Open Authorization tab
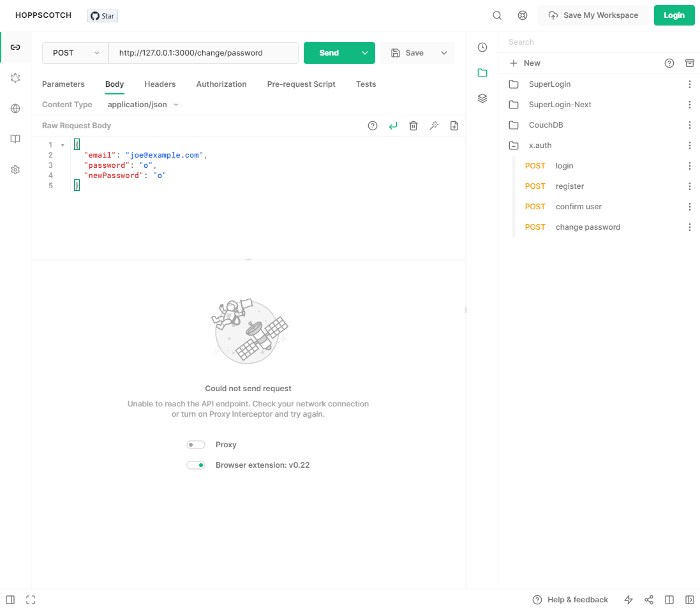Screen dimensions: 700x610 click(x=221, y=84)
